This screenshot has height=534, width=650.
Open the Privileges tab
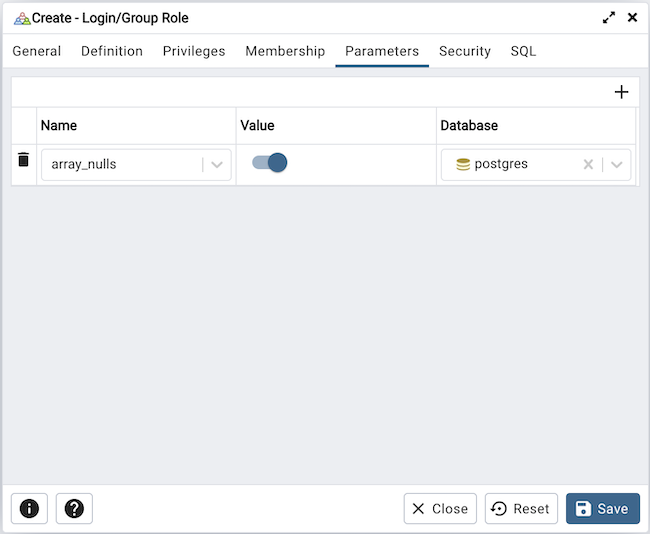(x=194, y=51)
